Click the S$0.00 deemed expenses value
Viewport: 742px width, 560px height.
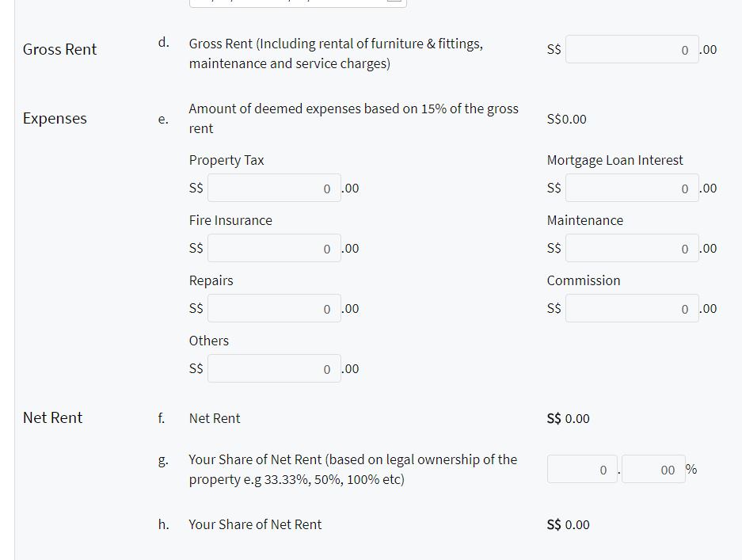pyautogui.click(x=567, y=120)
